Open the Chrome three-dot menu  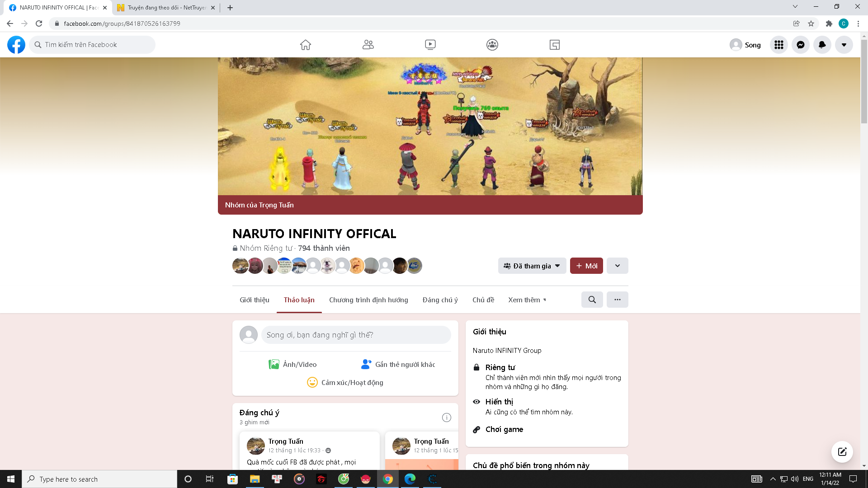click(858, 23)
